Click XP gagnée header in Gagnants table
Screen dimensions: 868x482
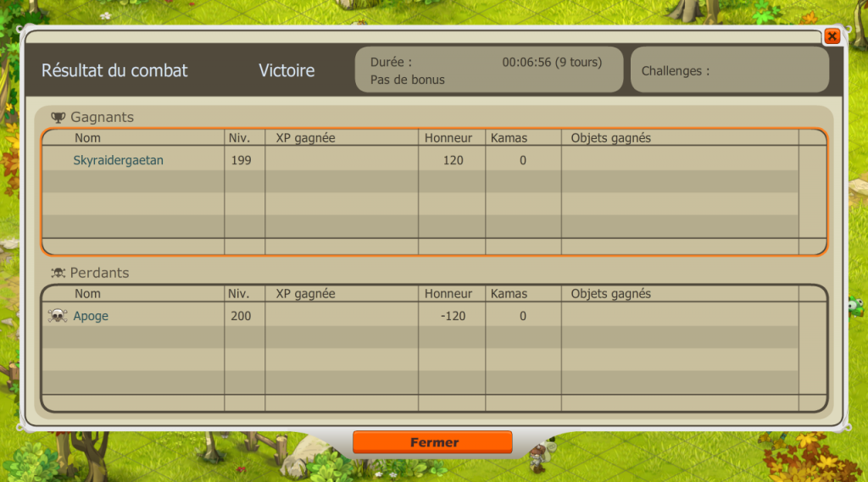point(305,138)
